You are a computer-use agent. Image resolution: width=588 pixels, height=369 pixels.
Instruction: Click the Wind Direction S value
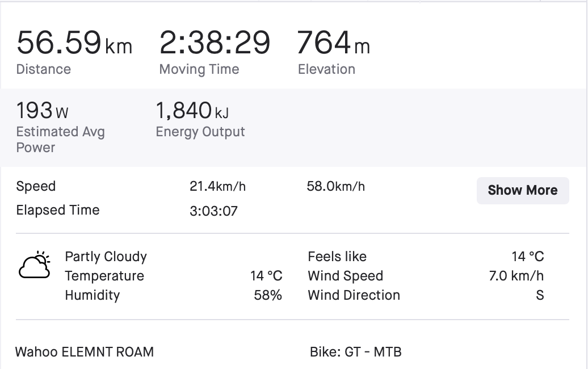540,295
